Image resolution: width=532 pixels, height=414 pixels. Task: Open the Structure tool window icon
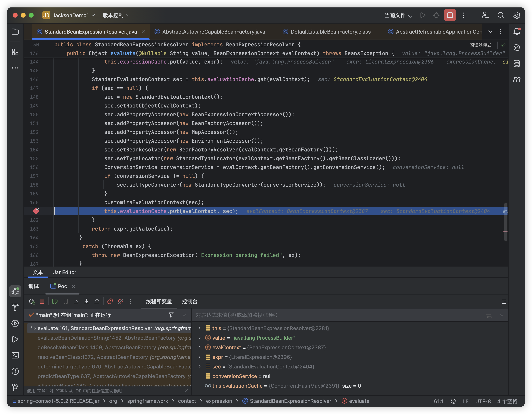[x=15, y=52]
